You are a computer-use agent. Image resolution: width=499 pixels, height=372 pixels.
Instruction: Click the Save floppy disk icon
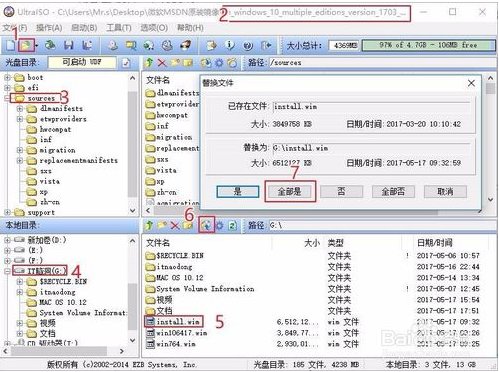click(x=69, y=45)
